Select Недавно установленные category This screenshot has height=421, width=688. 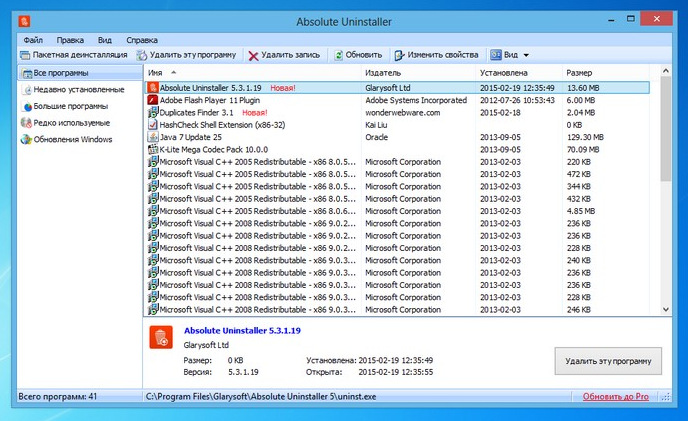79,90
